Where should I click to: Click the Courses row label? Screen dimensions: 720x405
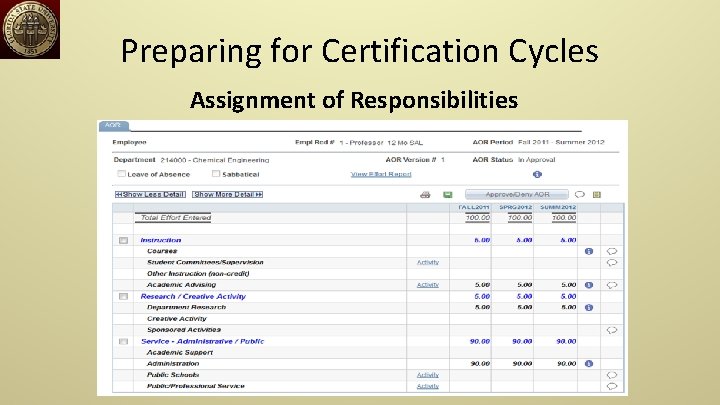pyautogui.click(x=162, y=251)
